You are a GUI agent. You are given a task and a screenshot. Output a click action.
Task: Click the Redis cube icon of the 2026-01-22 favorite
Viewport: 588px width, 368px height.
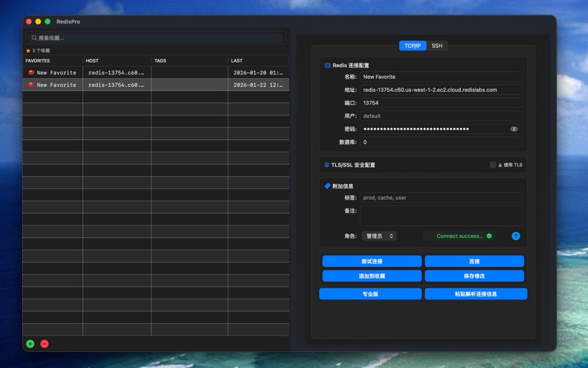[x=31, y=85]
